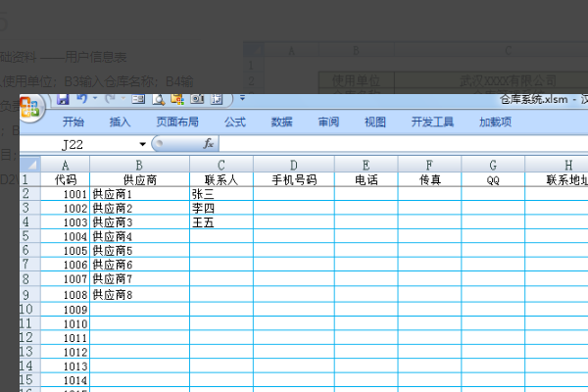588x392 pixels.
Task: Open the 开发工具 ribbon tab
Action: tap(432, 122)
